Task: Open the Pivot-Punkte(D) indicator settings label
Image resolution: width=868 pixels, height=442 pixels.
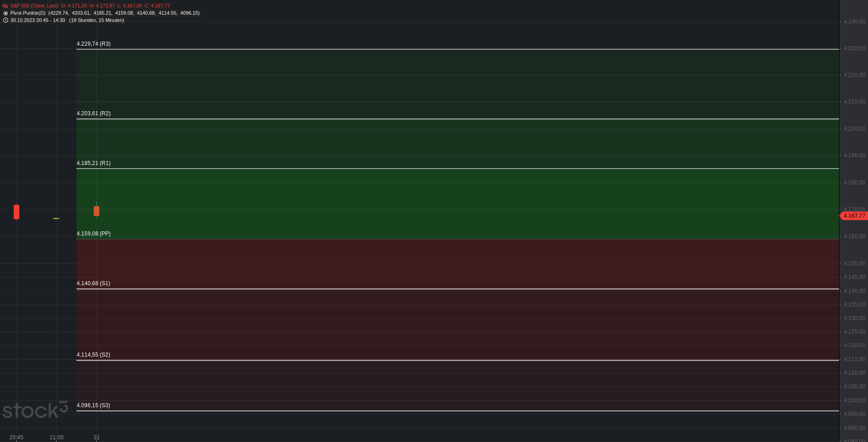Action: coord(28,13)
